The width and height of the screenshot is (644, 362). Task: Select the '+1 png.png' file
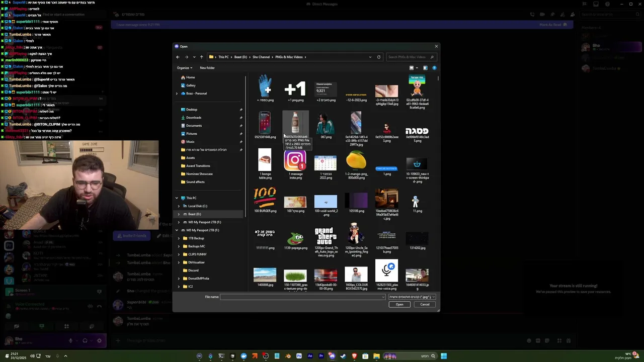click(295, 90)
